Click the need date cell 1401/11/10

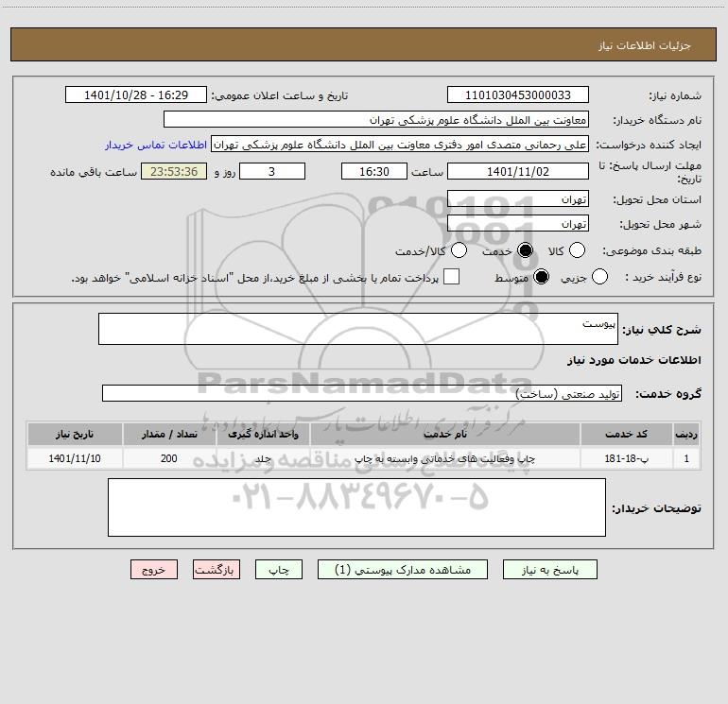[75, 458]
